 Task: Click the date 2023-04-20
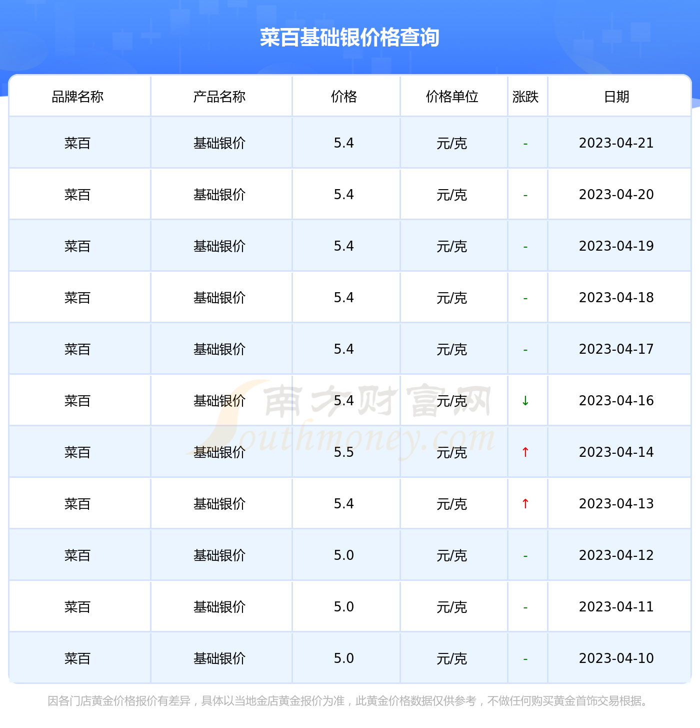point(616,195)
